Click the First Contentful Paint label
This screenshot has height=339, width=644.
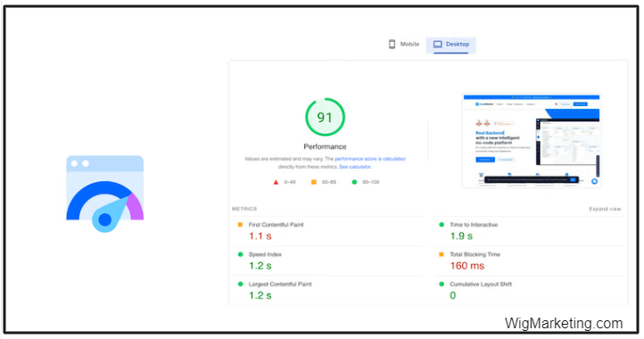tap(276, 225)
